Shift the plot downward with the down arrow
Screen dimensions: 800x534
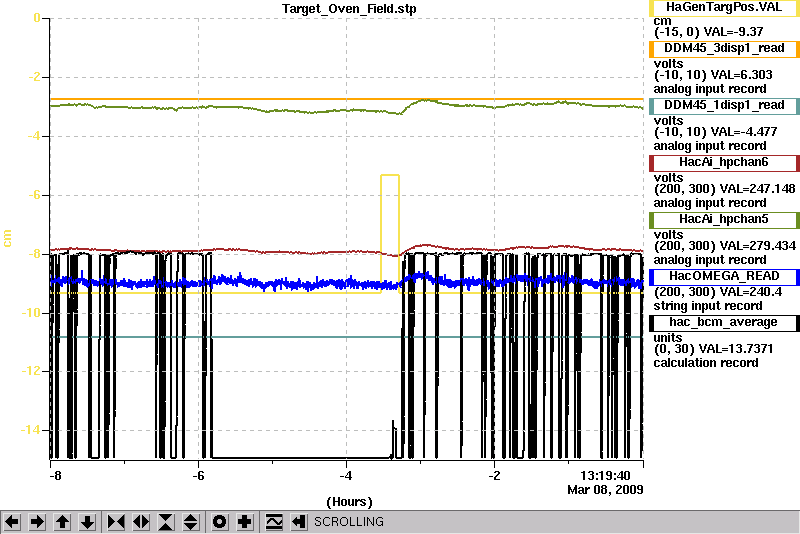point(87,522)
